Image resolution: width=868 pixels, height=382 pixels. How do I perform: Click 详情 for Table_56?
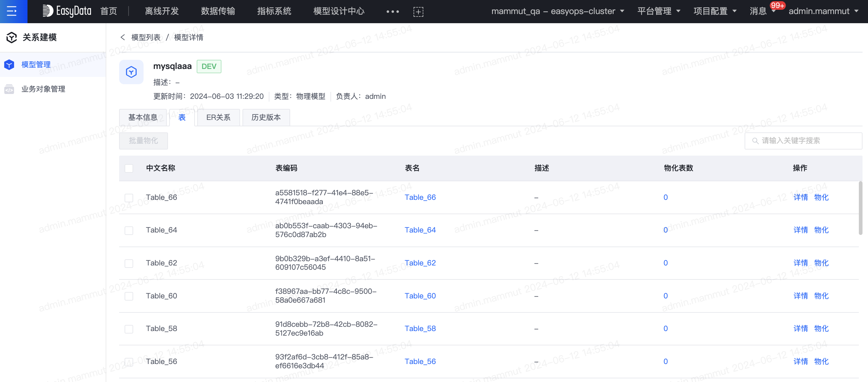pos(801,362)
